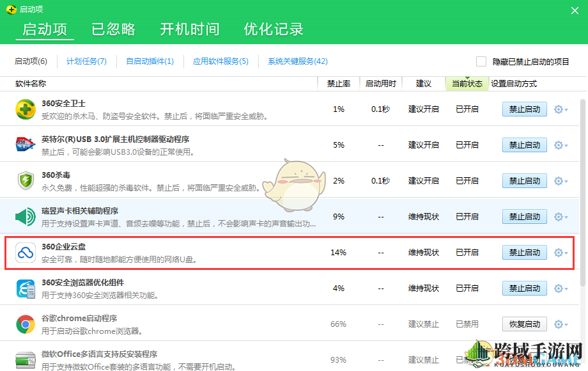Click the 谷歌chrome启动程序 icon
The height and width of the screenshot is (371, 588).
(x=26, y=324)
